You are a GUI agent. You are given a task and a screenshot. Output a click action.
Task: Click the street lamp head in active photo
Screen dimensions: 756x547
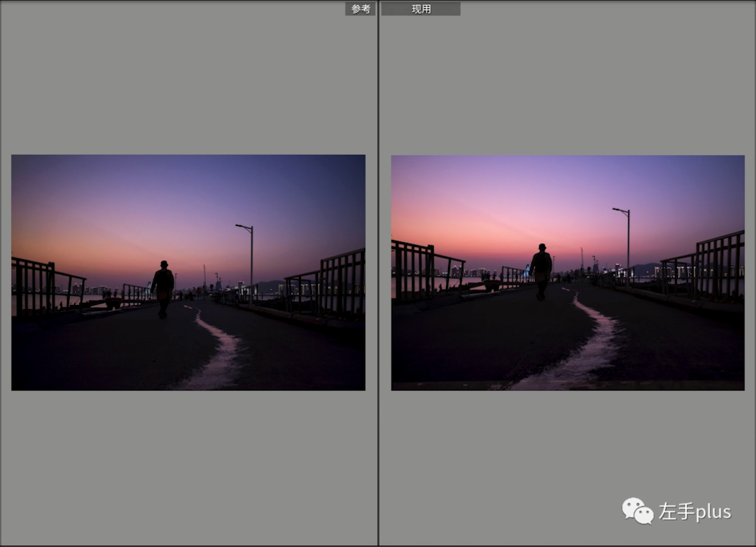coord(621,211)
